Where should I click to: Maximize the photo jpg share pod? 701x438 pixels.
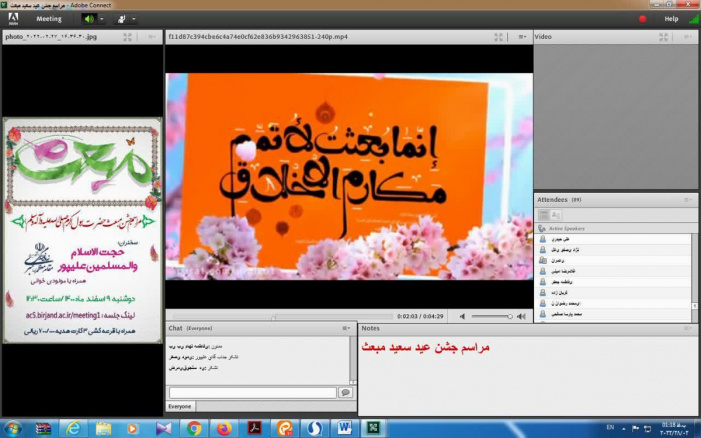point(127,37)
